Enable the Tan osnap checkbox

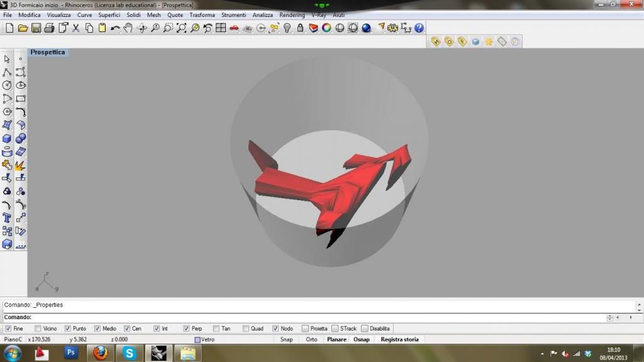point(216,329)
